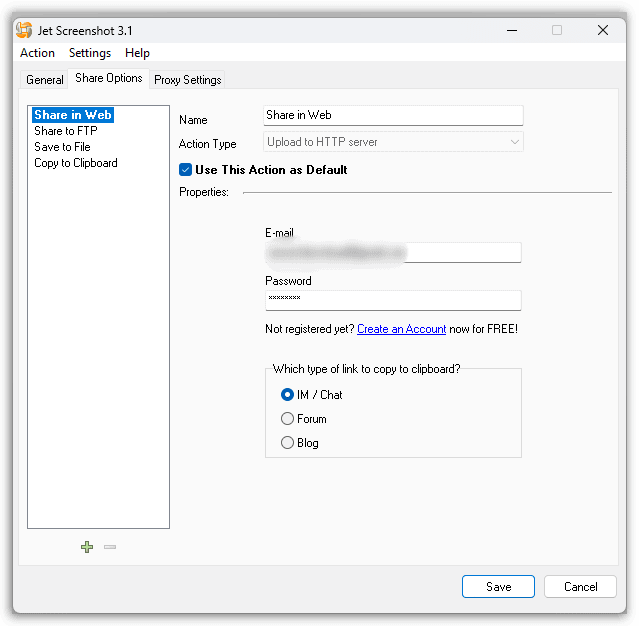Viewport: 639px width, 626px height.
Task: Close the Jet Screenshot window
Action: 603,30
